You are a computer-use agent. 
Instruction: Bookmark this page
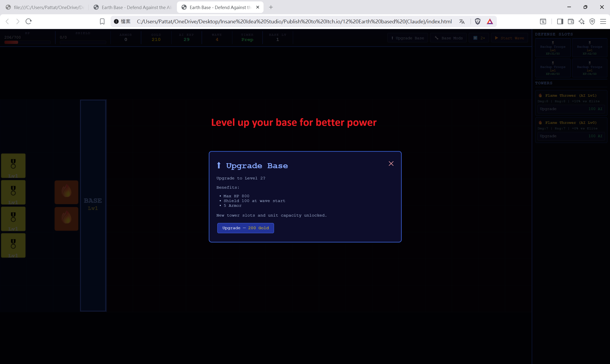[x=102, y=22]
